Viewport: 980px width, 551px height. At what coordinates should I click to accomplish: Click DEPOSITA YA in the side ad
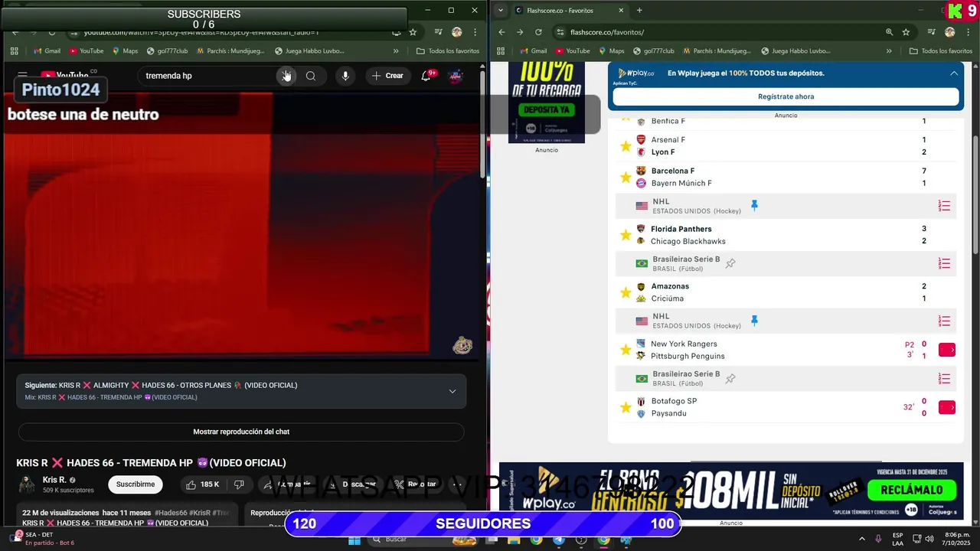coord(547,109)
